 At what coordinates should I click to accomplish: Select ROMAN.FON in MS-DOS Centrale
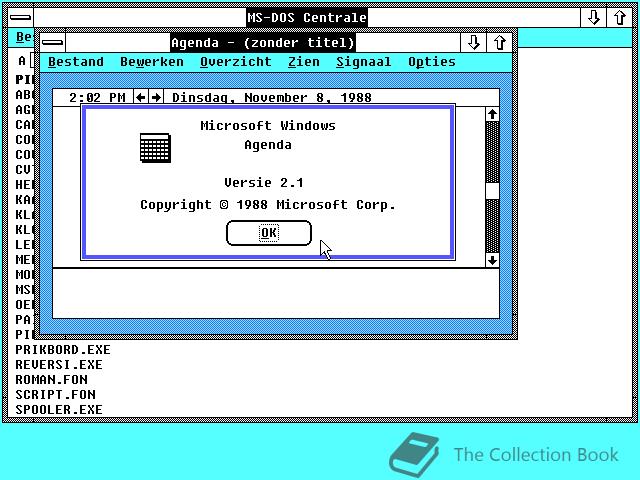point(51,380)
